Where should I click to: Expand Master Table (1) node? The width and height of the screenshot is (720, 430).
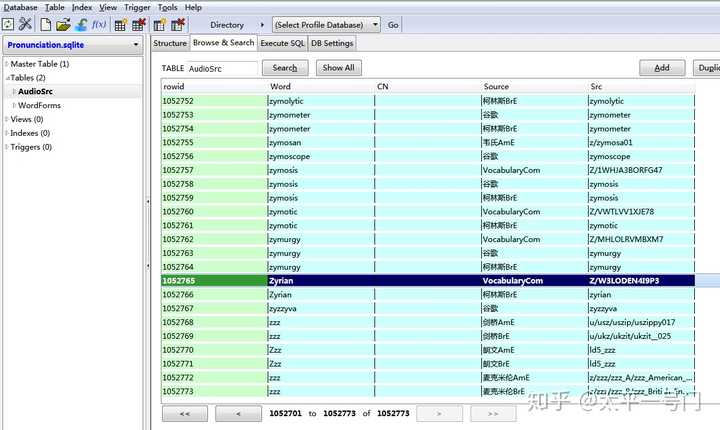click(x=6, y=64)
